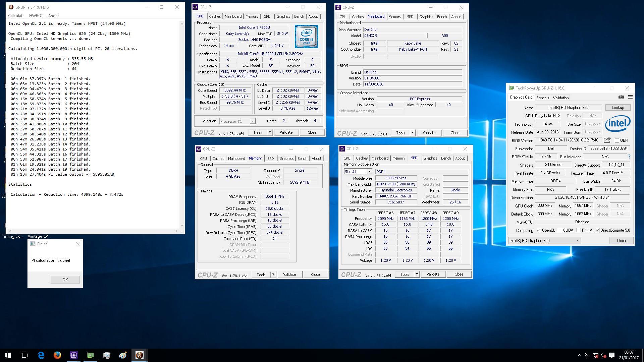
Task: Click the GPUPI taskbar icon
Action: point(140,355)
